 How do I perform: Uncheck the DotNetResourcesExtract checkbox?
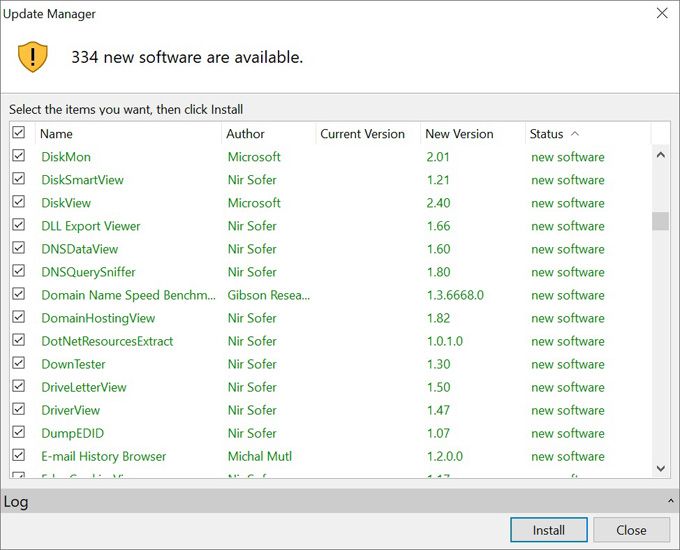coord(19,339)
